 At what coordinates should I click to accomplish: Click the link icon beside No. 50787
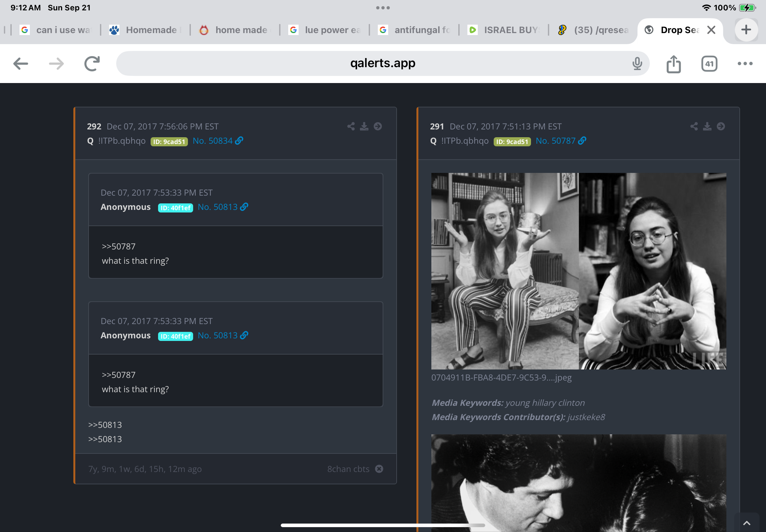pos(582,141)
